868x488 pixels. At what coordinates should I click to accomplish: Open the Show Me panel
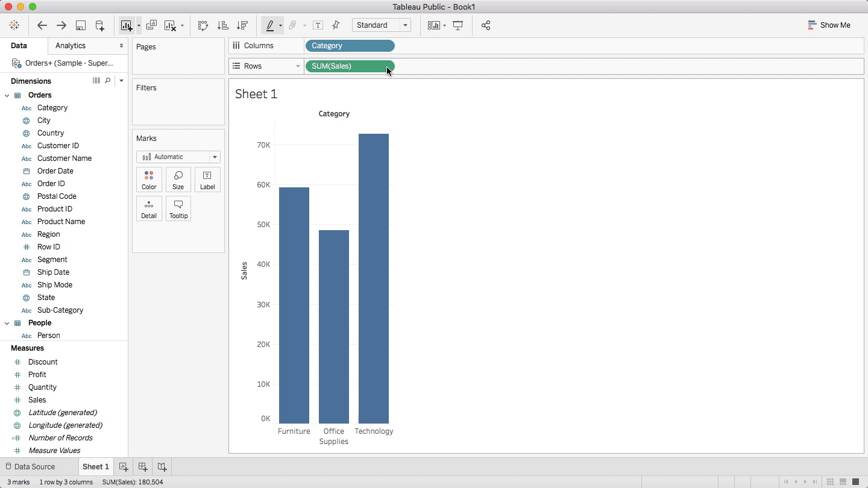coord(829,25)
